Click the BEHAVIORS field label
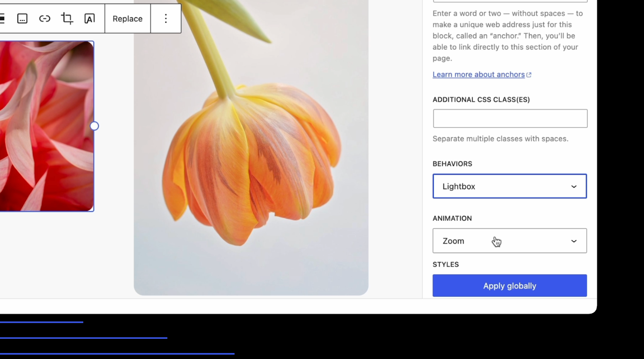This screenshot has height=359, width=644. (452, 164)
